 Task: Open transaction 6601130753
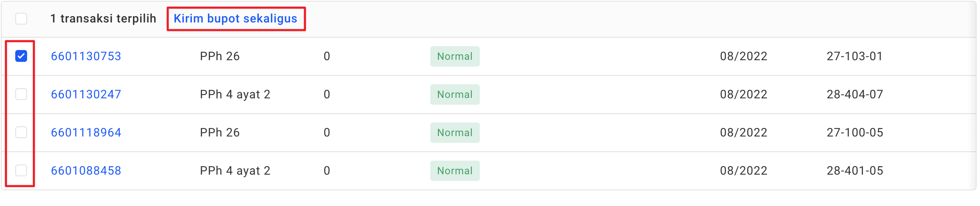[86, 56]
